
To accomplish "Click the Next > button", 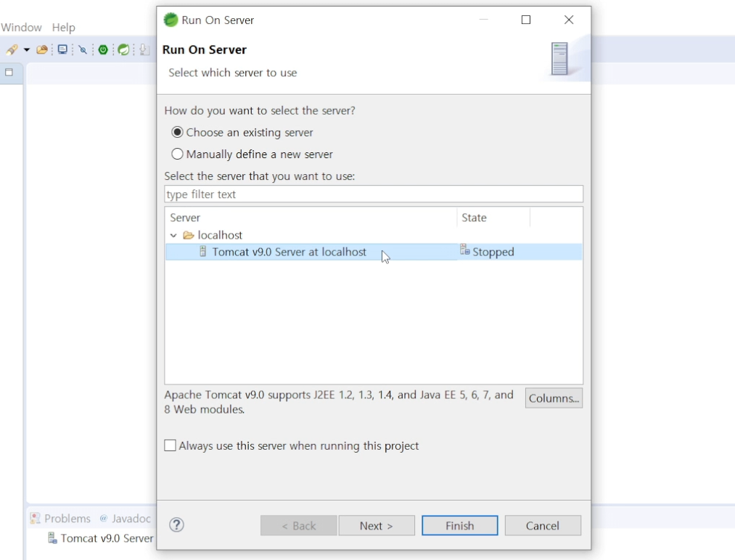I will pos(377,525).
